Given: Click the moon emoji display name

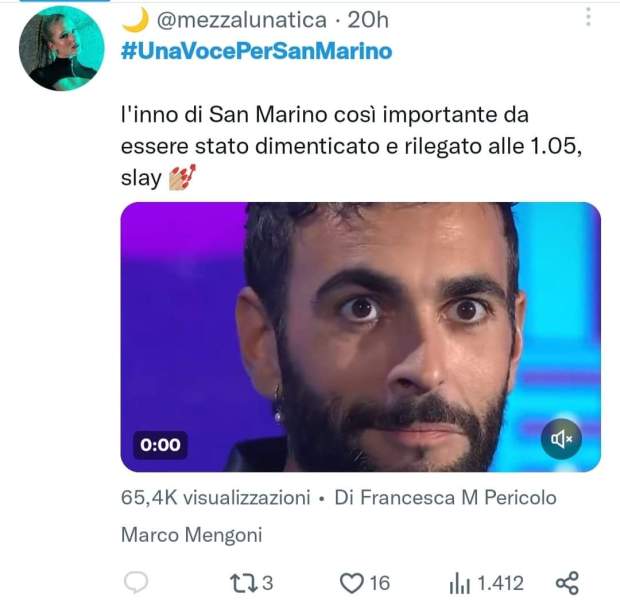Looking at the screenshot, I should click(x=133, y=18).
